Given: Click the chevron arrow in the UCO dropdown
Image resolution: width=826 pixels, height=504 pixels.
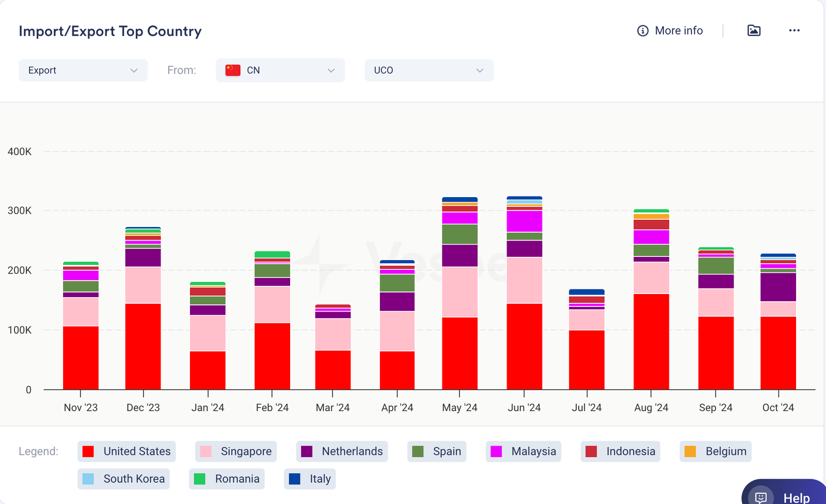Looking at the screenshot, I should click(480, 71).
